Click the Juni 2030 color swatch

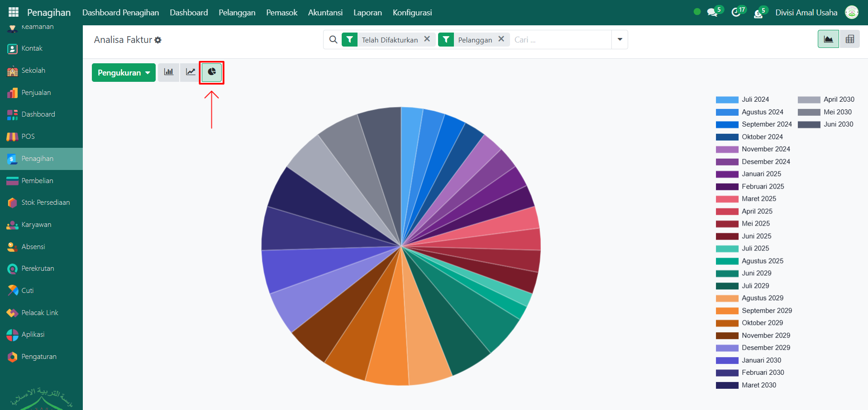(809, 125)
